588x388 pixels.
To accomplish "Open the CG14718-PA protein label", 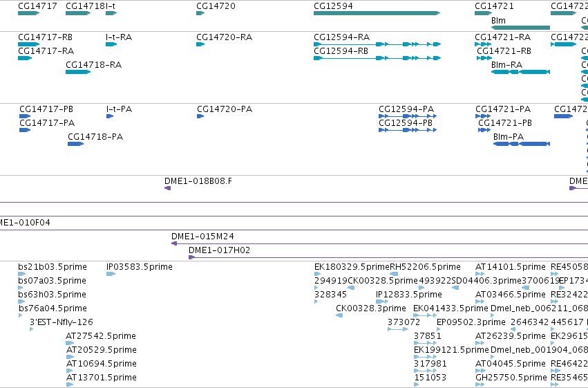I will point(95,138).
